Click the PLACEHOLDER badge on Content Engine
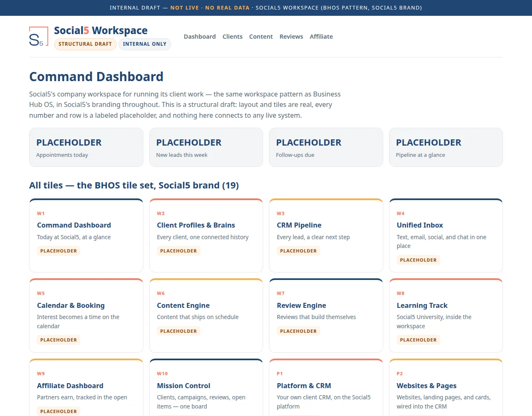This screenshot has width=532, height=416. click(x=178, y=331)
